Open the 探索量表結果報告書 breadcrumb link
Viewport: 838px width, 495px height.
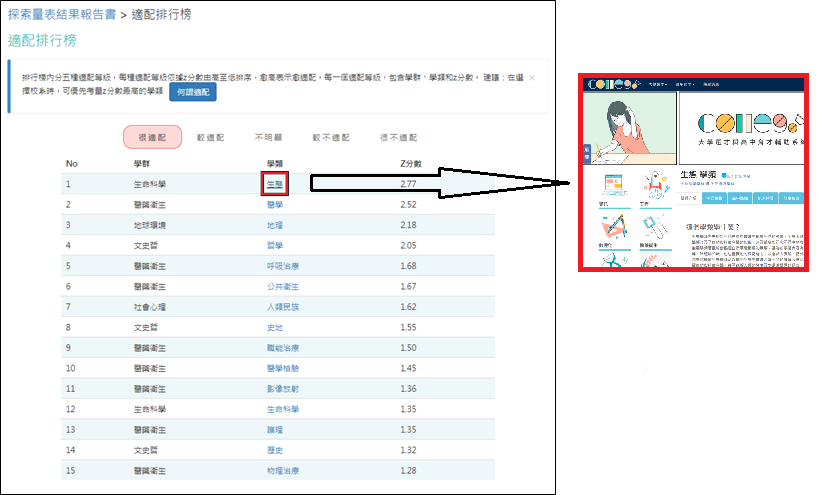tap(61, 14)
